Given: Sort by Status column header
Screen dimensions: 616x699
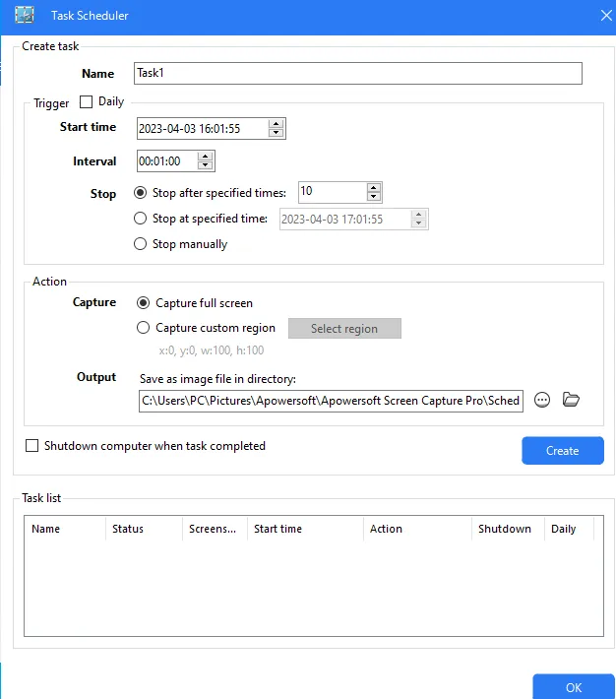Looking at the screenshot, I should 144,529.
